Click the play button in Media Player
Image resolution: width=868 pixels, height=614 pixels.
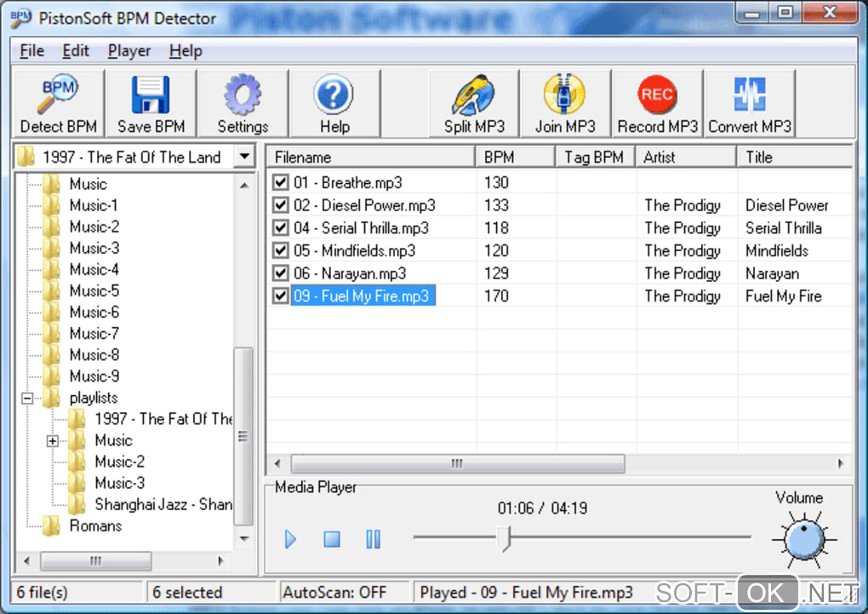click(290, 539)
